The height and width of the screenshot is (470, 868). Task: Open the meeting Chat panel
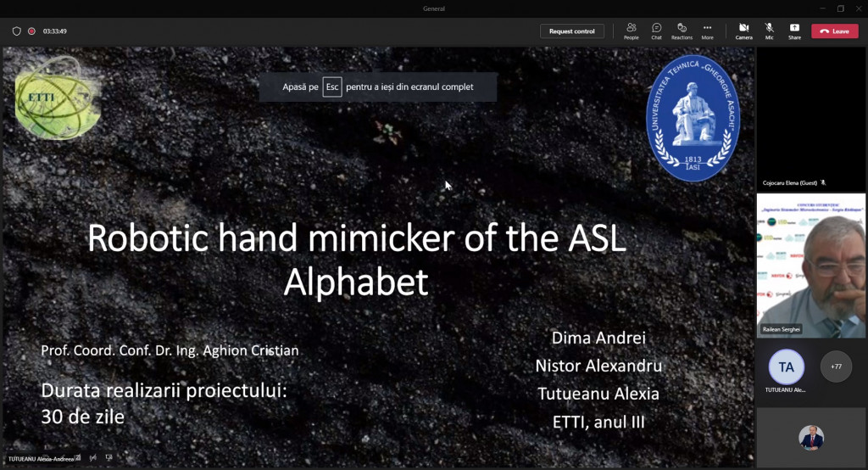pos(657,31)
